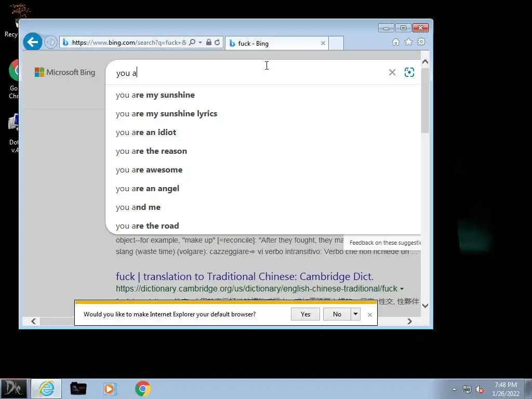This screenshot has width=532, height=399.
Task: Click the 7:48 PM taskbar clock
Action: [x=506, y=389]
